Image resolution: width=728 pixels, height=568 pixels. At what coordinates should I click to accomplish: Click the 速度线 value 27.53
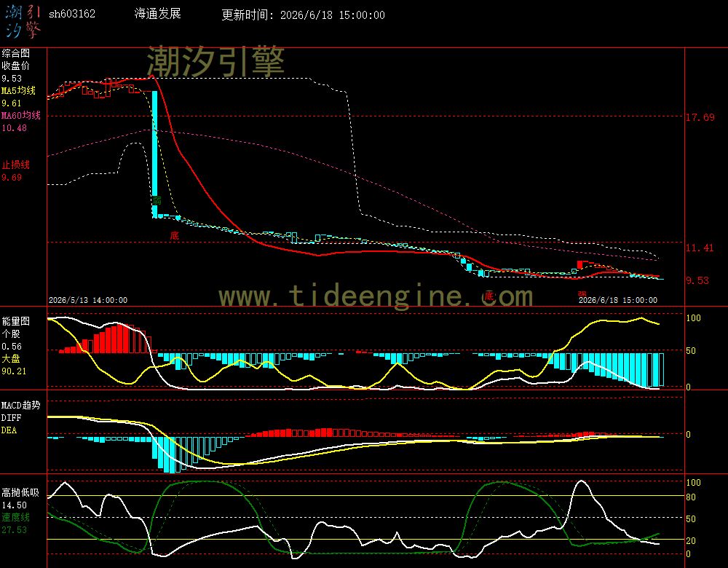pyautogui.click(x=15, y=530)
